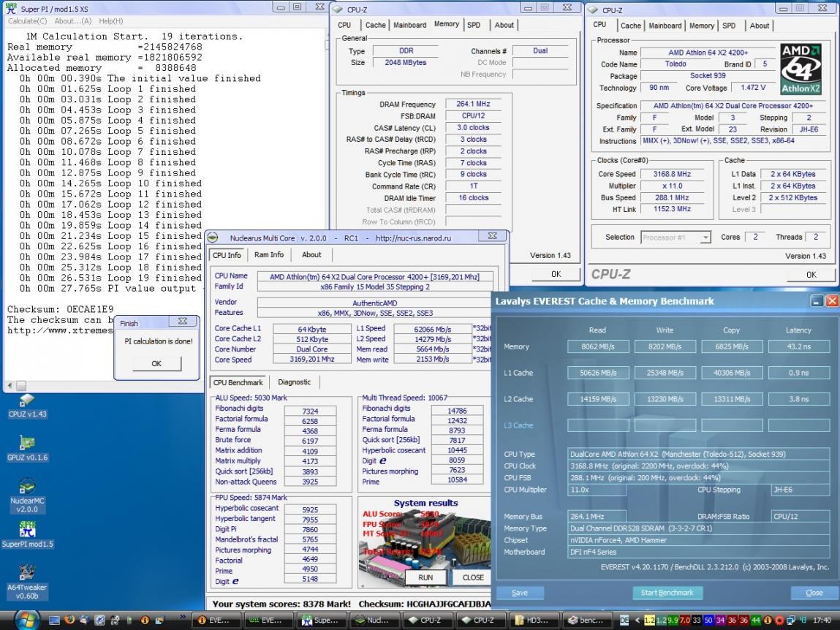This screenshot has height=630, width=840.
Task: Expand hidden tray icons arrow
Action: pyautogui.click(x=637, y=620)
